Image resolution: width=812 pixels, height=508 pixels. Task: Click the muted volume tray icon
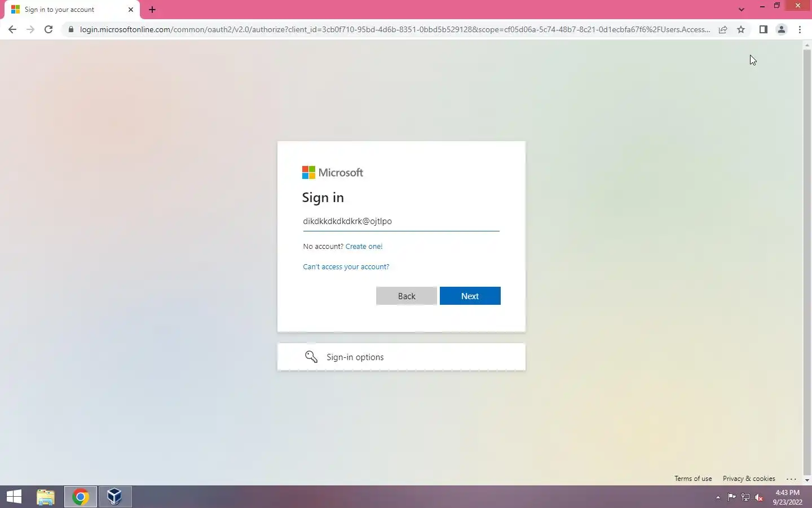pos(759,497)
